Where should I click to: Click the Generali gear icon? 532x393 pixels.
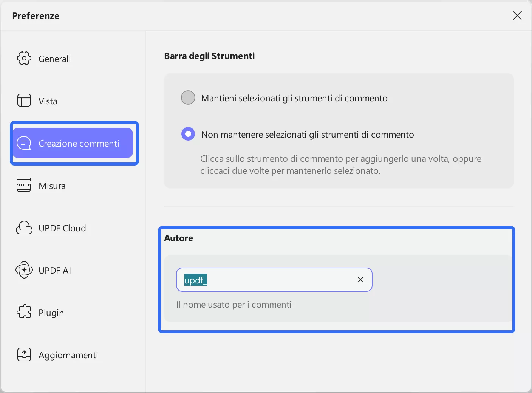click(24, 58)
